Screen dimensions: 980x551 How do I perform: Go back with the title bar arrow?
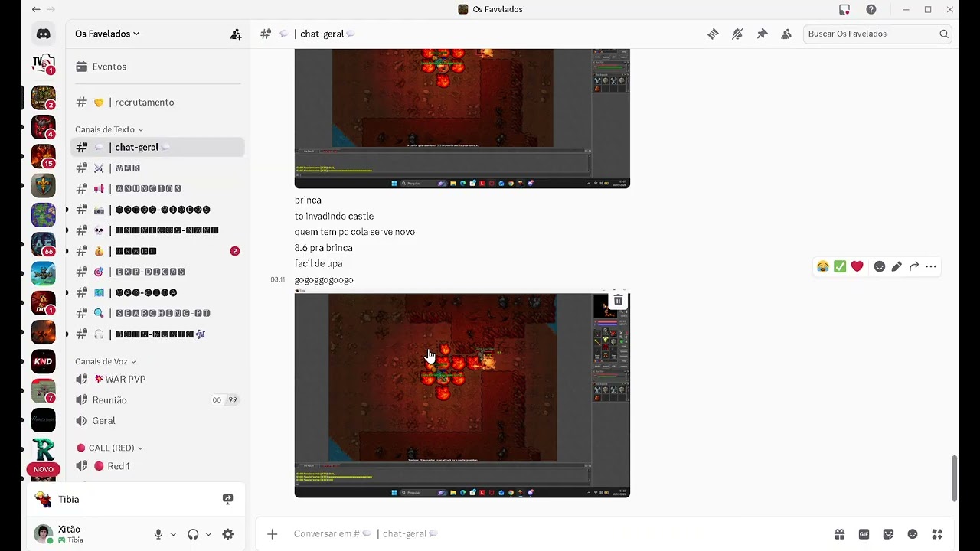click(36, 9)
